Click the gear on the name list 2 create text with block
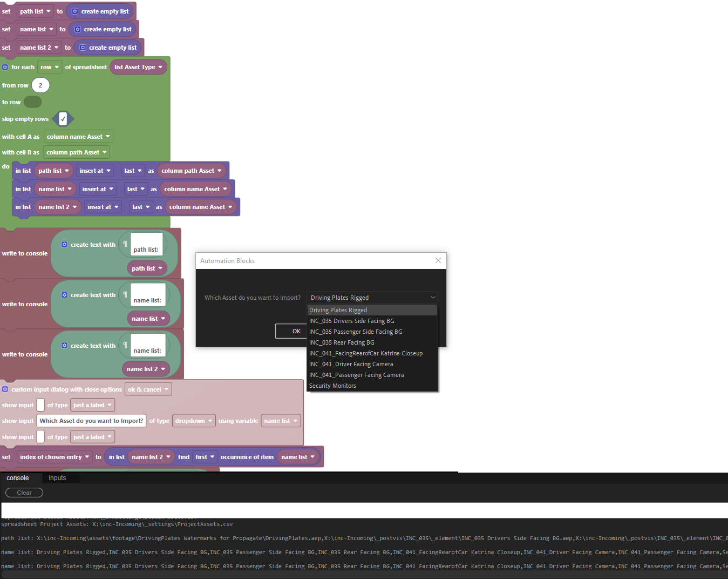Viewport: 728px width, 579px height. [x=65, y=345]
